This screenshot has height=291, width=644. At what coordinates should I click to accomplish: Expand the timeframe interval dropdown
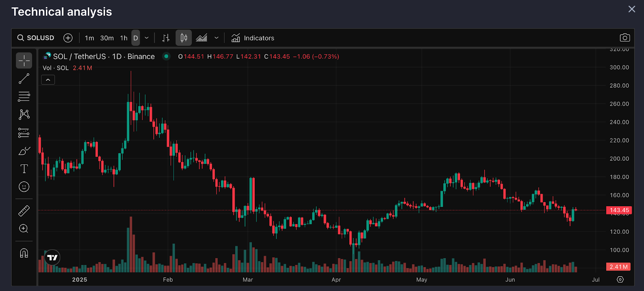click(147, 38)
